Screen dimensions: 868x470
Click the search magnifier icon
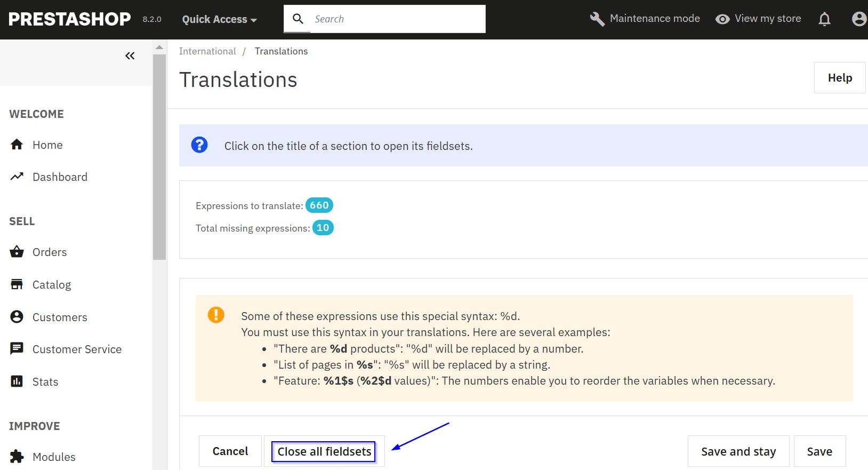tap(298, 19)
